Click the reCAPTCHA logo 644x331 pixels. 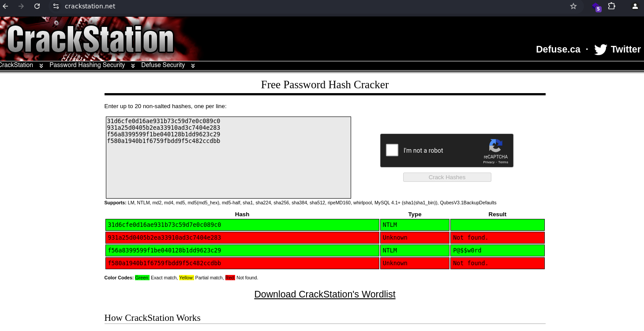coord(496,146)
